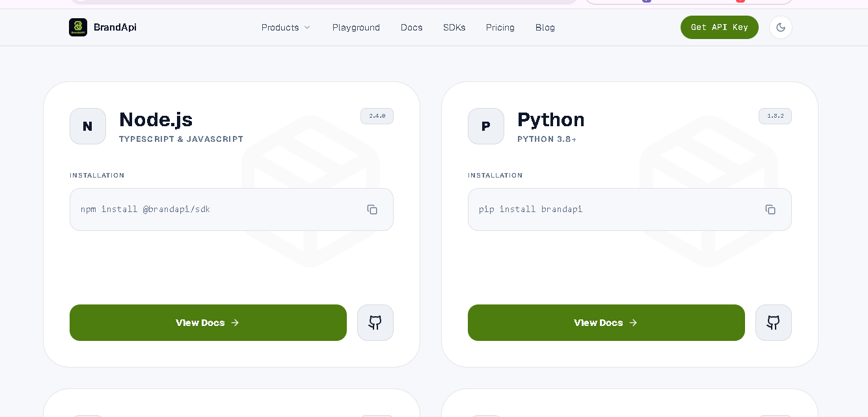
Task: Open the BrandApi home link text
Action: tap(115, 27)
